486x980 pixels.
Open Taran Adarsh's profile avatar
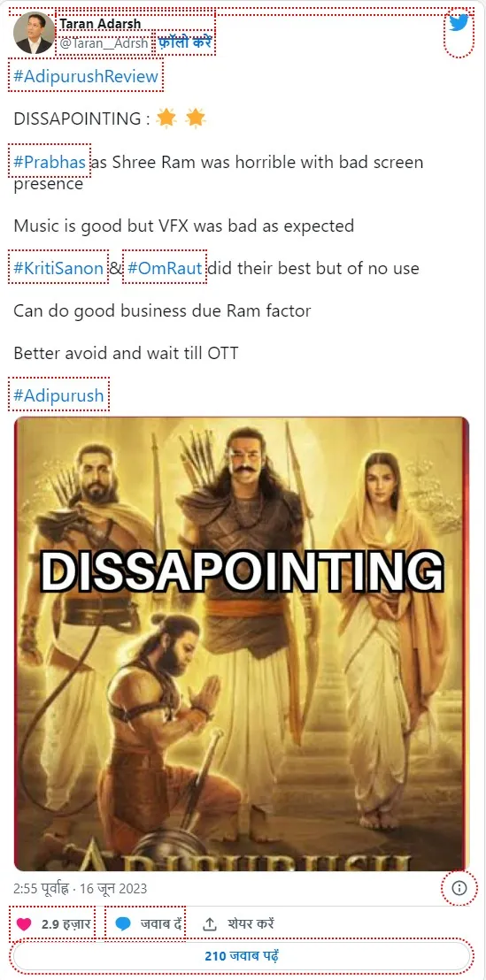point(34,33)
